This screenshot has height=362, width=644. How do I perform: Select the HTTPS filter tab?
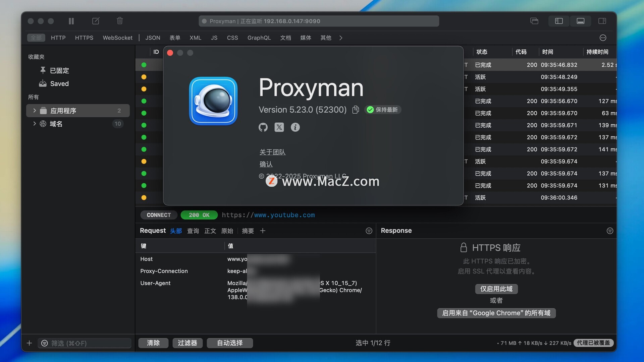click(x=84, y=38)
